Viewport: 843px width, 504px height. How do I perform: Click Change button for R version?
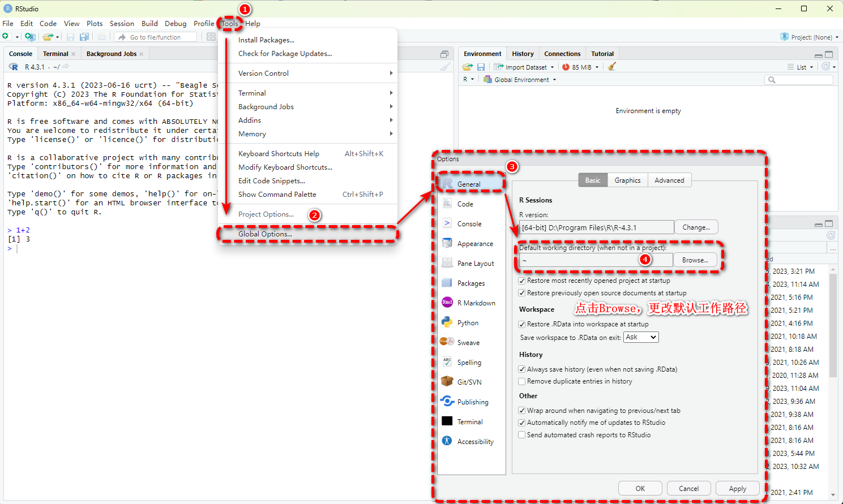point(696,227)
